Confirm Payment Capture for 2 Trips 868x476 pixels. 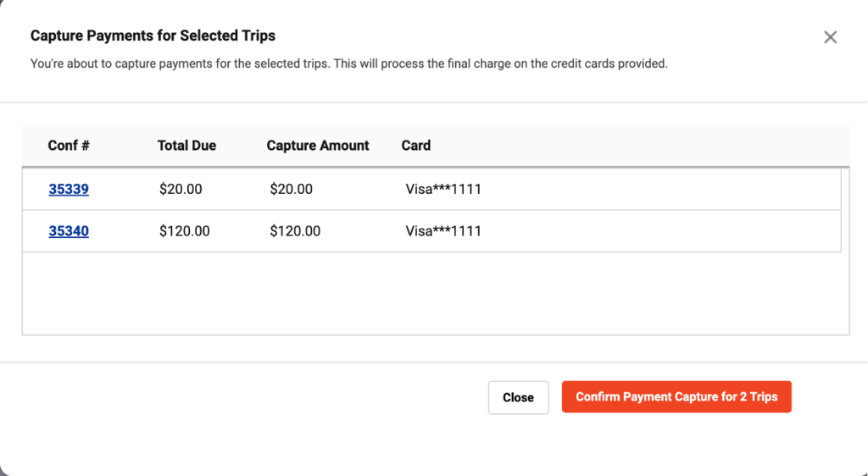pos(676,397)
